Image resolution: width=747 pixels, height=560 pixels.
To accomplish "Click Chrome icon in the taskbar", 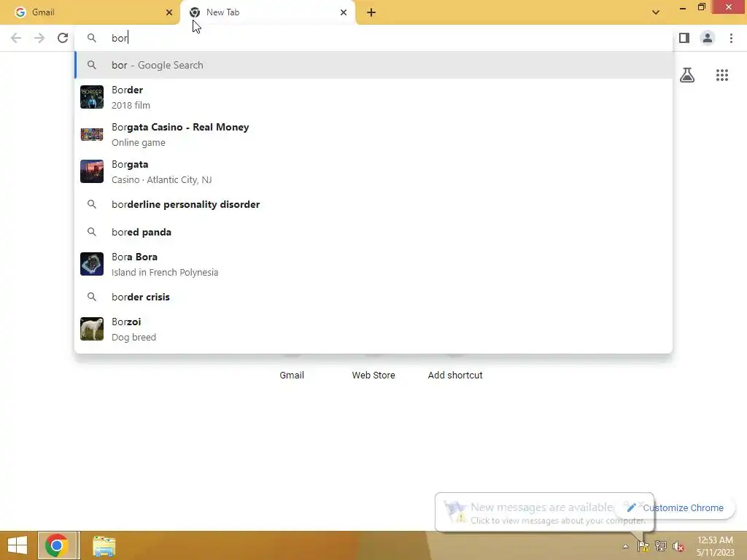I will coord(58,545).
